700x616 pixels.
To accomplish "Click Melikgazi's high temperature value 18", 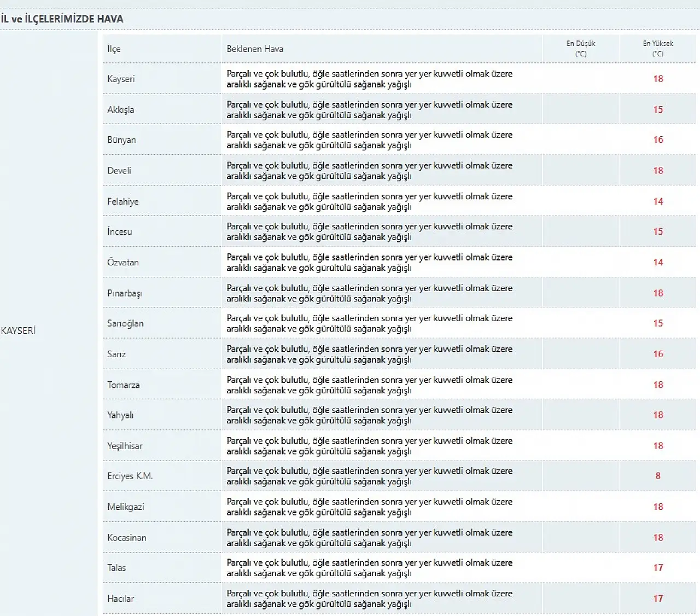I will click(x=658, y=507).
